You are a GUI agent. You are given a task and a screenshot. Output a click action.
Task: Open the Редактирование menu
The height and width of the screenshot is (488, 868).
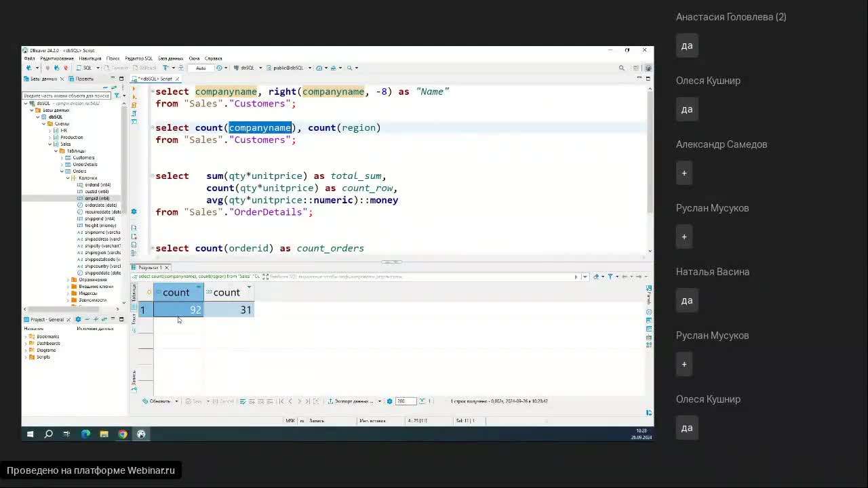point(57,58)
